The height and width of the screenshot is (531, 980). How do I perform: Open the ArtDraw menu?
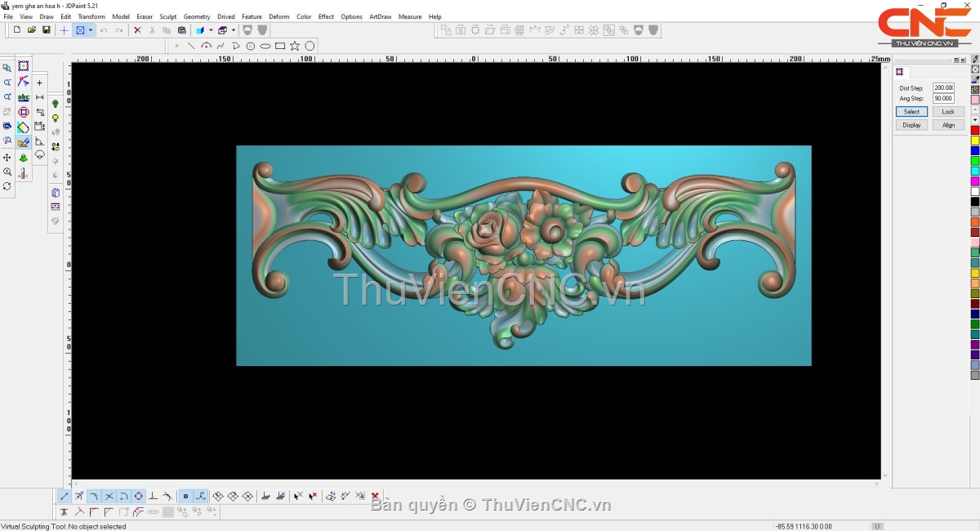click(x=380, y=16)
